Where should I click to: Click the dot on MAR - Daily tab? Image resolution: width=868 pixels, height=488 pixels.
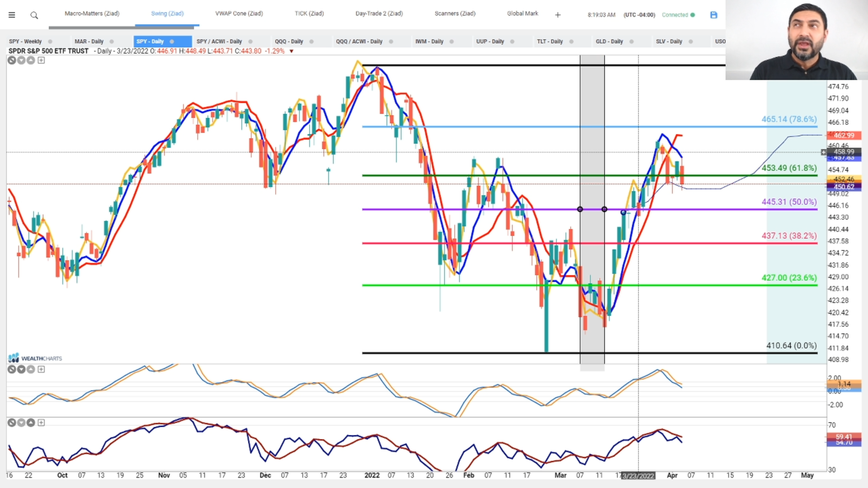pos(112,42)
